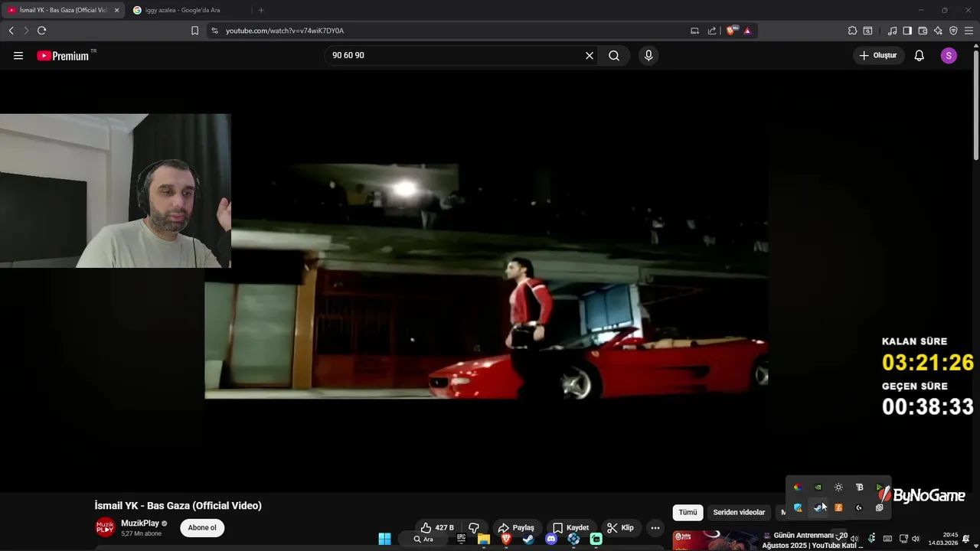Run search with the magnifier button
This screenshot has height=551, width=980.
(614, 56)
